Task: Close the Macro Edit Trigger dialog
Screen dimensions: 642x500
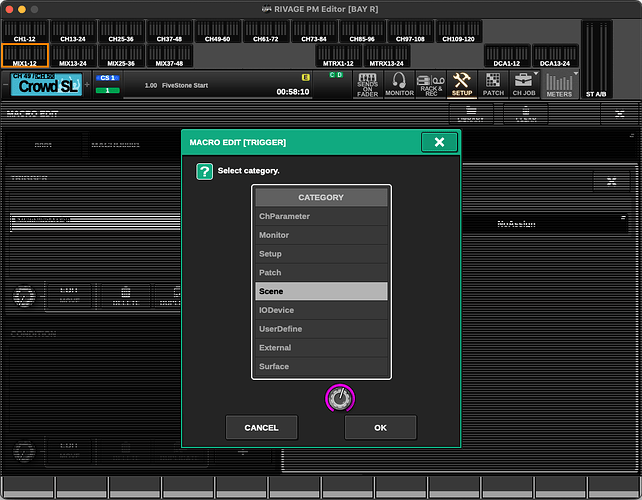Action: (x=440, y=142)
